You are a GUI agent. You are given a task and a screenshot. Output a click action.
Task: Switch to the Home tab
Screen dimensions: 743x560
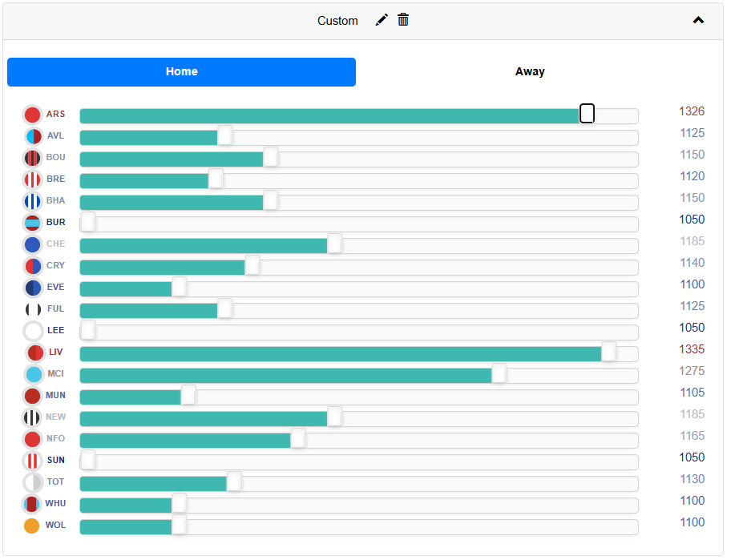coord(181,72)
